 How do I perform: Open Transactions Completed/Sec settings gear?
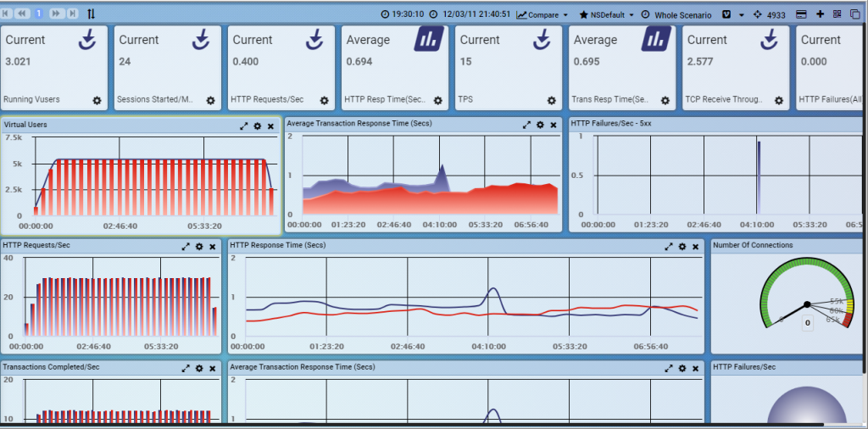click(x=199, y=368)
